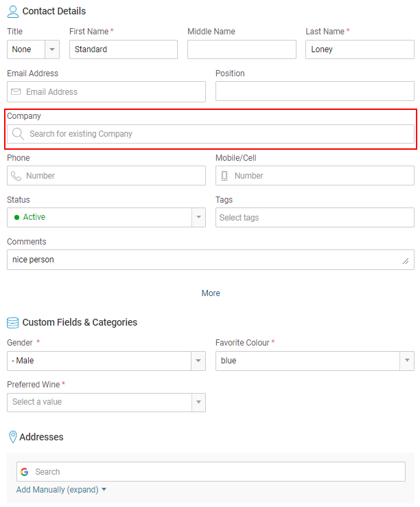Click the mobile device icon in Mobile/Cell
The height and width of the screenshot is (507, 420).
point(224,176)
